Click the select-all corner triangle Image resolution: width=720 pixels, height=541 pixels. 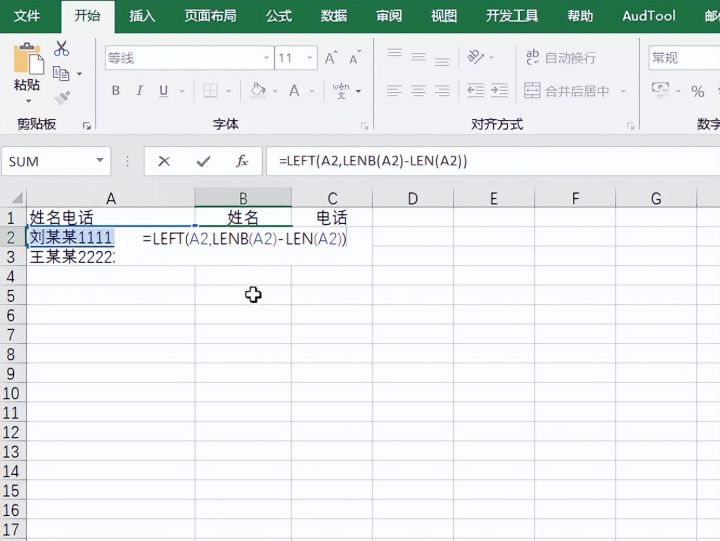[x=17, y=198]
